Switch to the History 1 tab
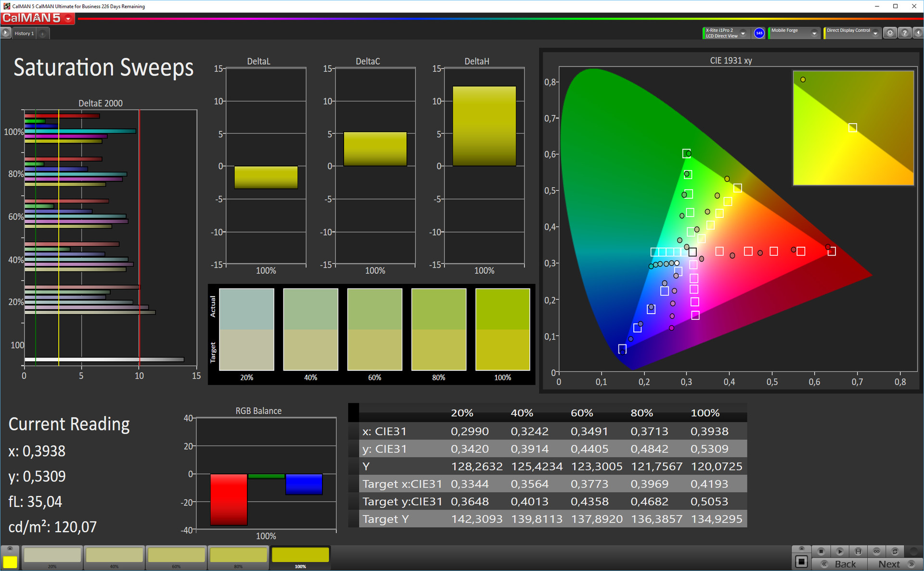Viewport: 924px width, 571px height. tap(24, 33)
